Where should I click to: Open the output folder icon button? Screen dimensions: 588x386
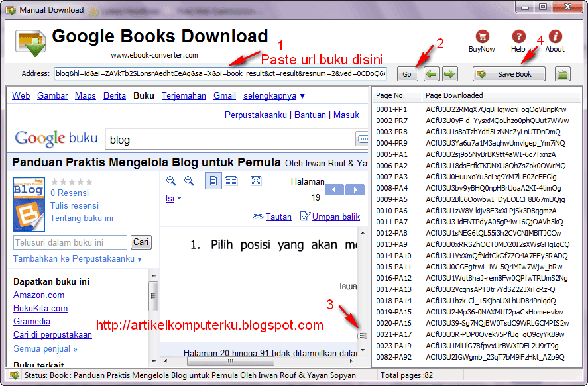click(563, 73)
